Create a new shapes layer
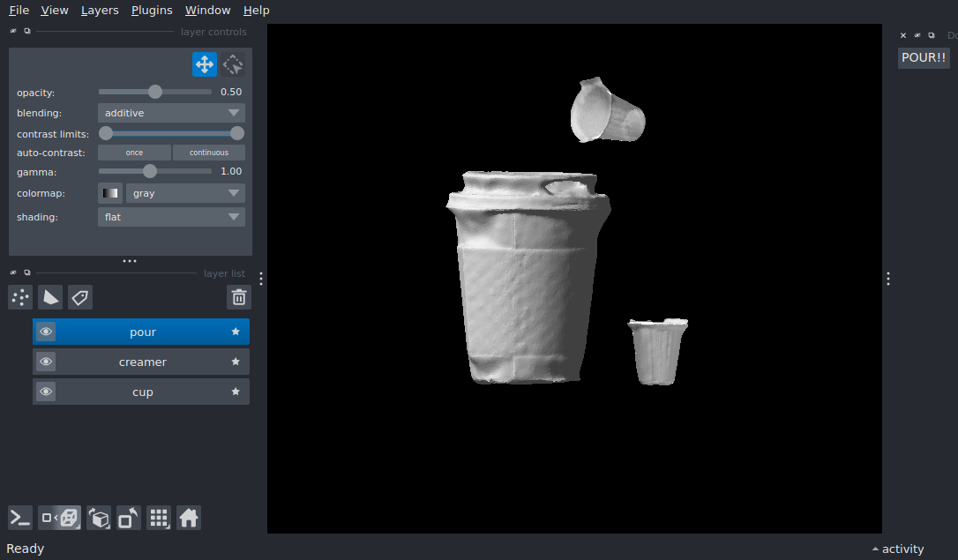Image resolution: width=958 pixels, height=560 pixels. point(50,297)
